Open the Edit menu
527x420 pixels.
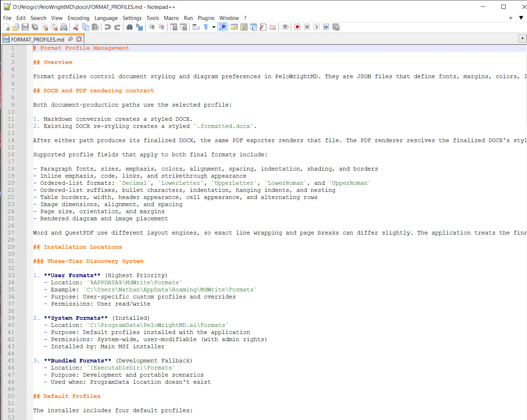pyautogui.click(x=21, y=18)
